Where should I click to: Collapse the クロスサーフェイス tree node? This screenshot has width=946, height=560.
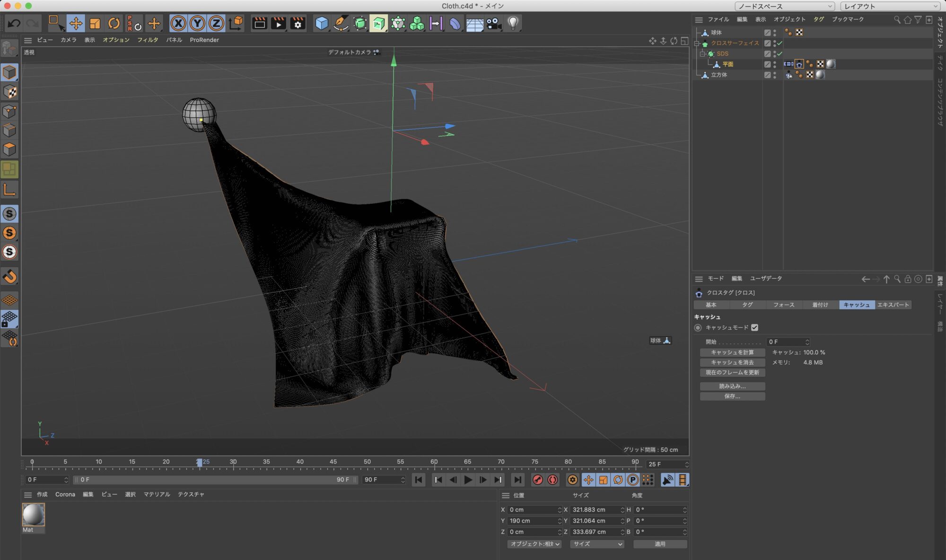pyautogui.click(x=697, y=43)
